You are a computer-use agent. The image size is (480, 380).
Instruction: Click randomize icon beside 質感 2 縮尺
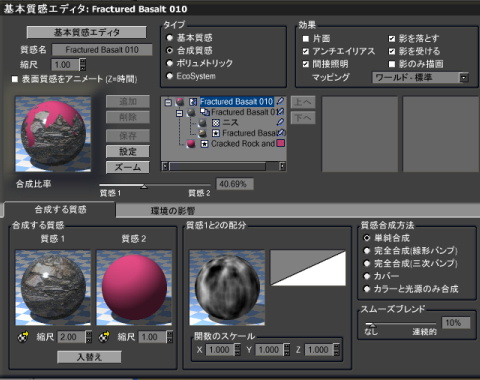pyautogui.click(x=104, y=337)
